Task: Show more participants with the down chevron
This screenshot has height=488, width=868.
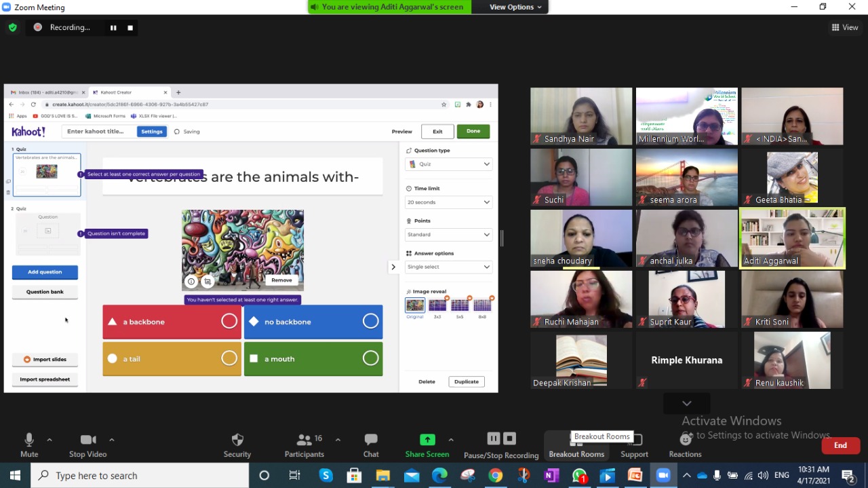Action: [x=687, y=403]
